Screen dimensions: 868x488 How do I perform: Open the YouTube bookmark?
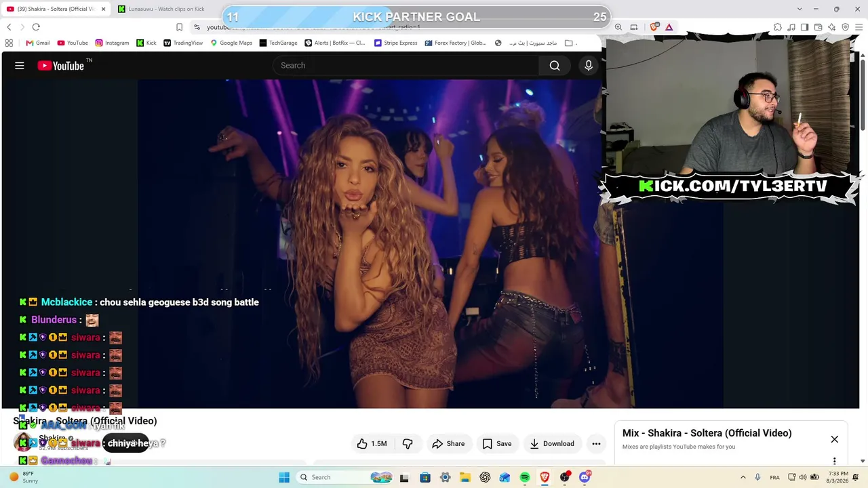pyautogui.click(x=73, y=43)
